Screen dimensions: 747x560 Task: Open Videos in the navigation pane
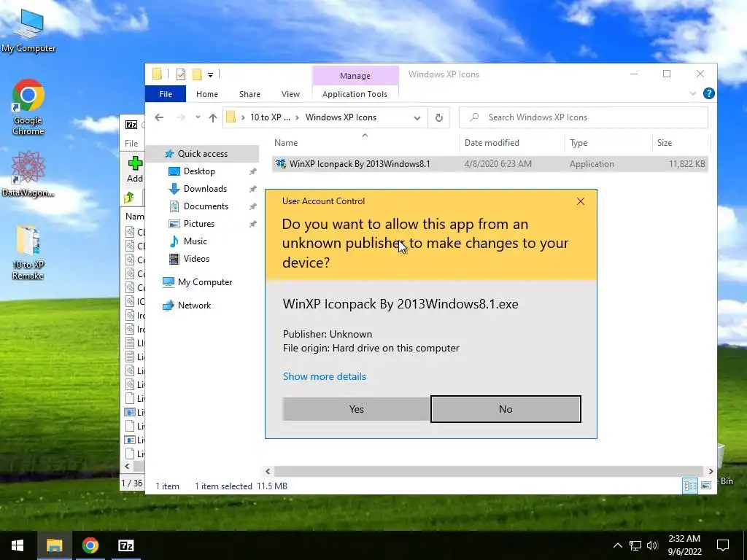196,259
